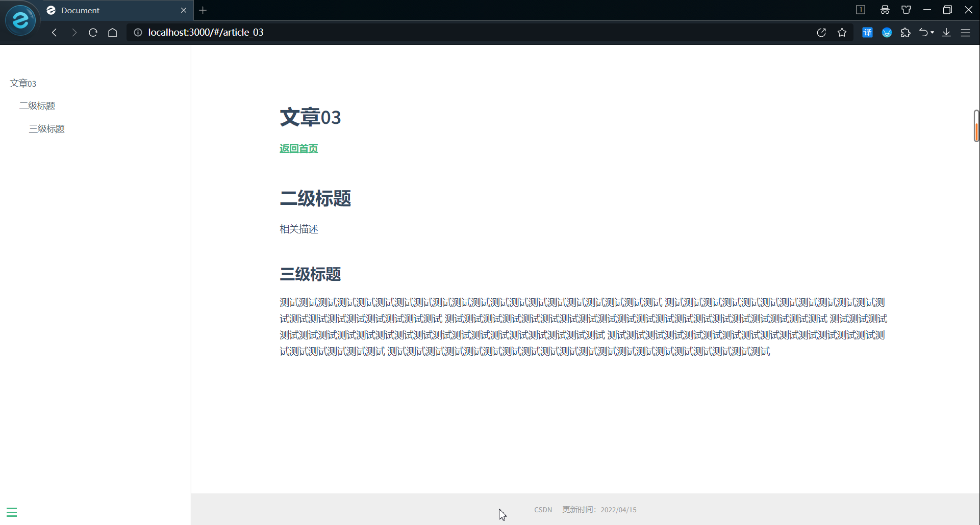
Task: Expand the undo history dropdown
Action: point(933,33)
